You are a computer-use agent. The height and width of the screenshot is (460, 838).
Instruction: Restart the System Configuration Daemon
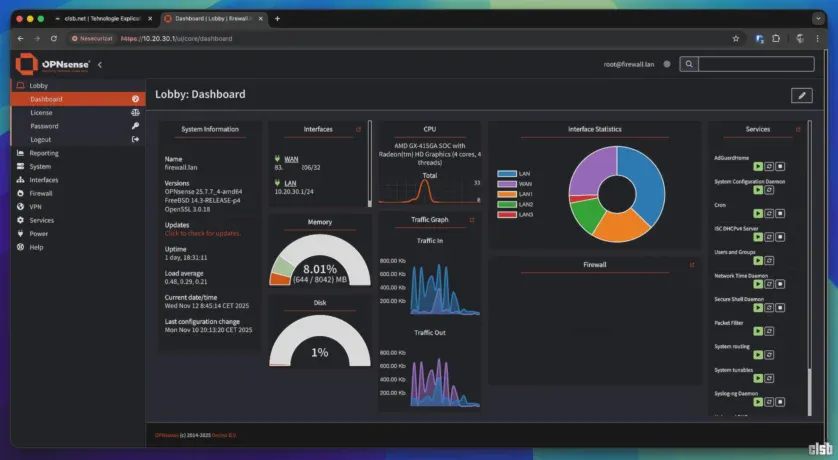[x=769, y=190]
